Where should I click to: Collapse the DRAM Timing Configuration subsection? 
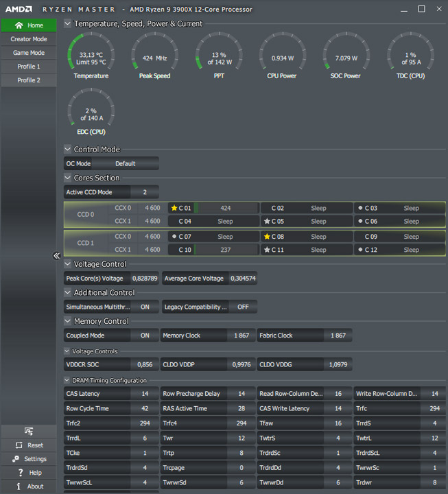67,380
